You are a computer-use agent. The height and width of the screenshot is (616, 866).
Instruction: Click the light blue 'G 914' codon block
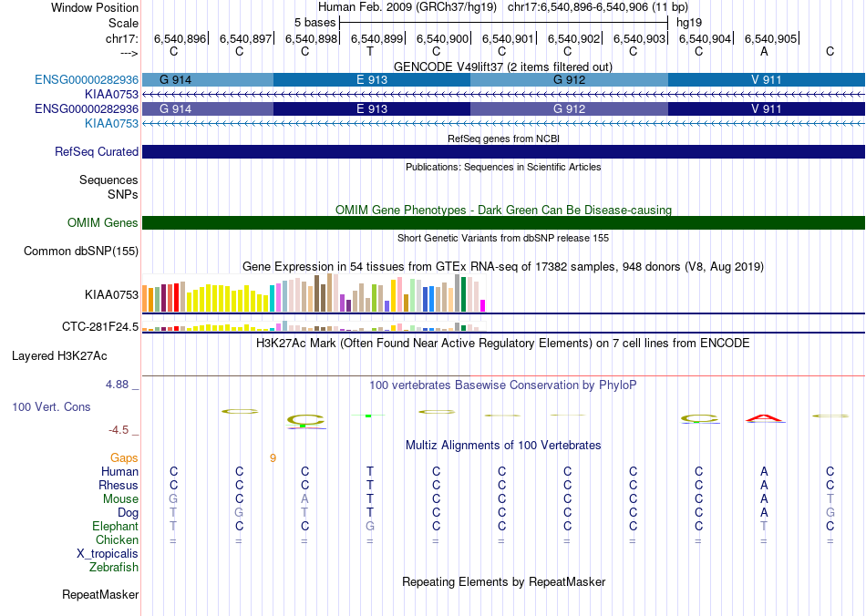tap(208, 79)
